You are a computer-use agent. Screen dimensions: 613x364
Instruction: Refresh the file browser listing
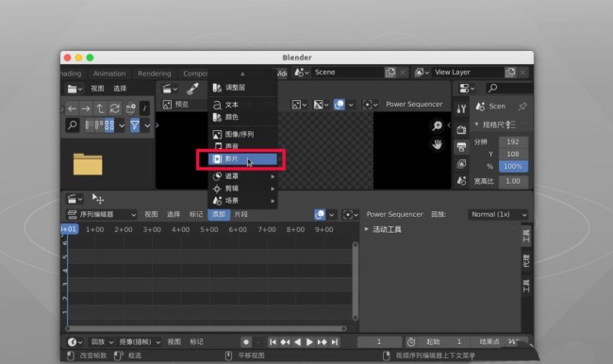pyautogui.click(x=114, y=108)
